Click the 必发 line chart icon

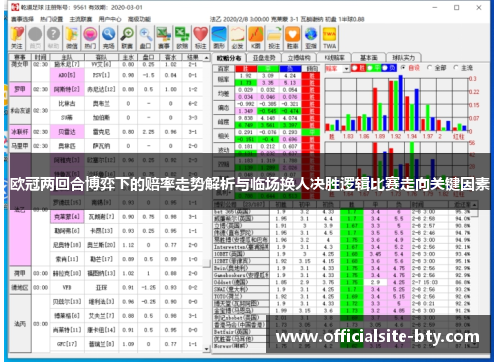(x=237, y=38)
